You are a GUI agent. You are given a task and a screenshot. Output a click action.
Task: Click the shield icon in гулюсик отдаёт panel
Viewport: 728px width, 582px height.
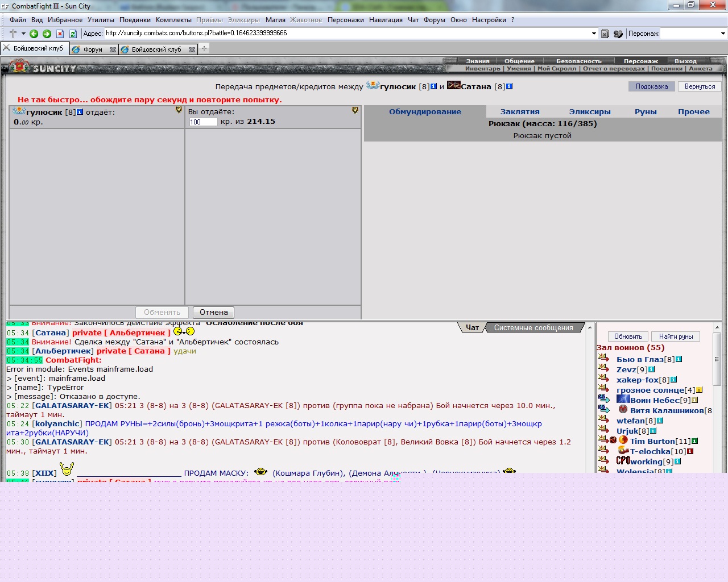pos(179,110)
